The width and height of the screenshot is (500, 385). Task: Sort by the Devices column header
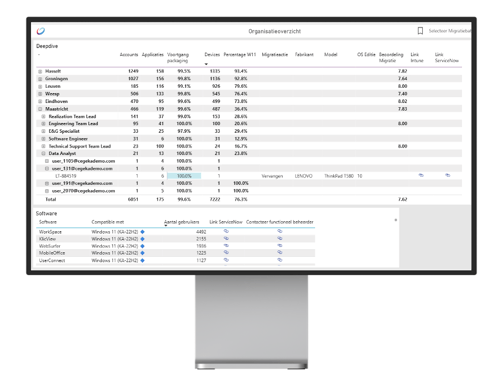click(x=212, y=55)
